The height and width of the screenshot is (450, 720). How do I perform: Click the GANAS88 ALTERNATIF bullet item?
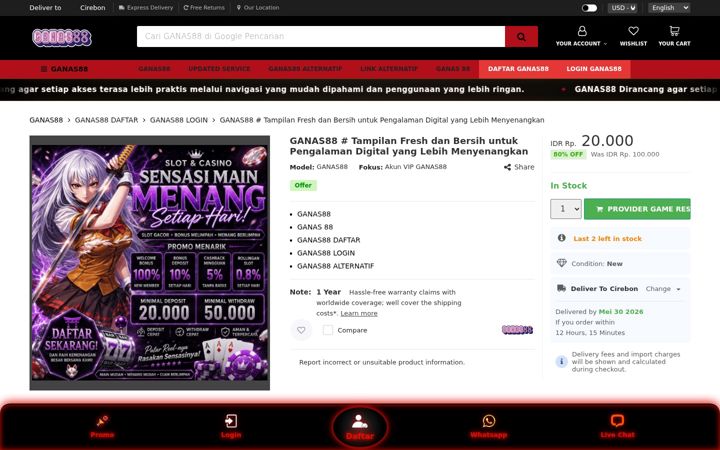[x=335, y=265]
